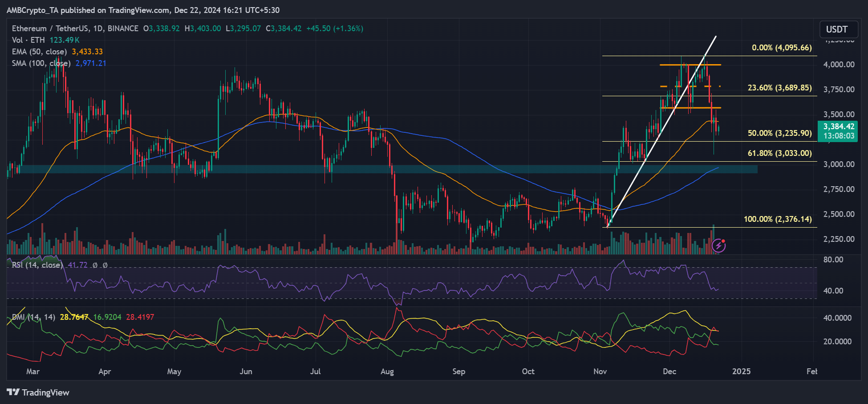Click the EMA (50, close) indicator legend
Image resolution: width=868 pixels, height=404 pixels.
point(39,52)
